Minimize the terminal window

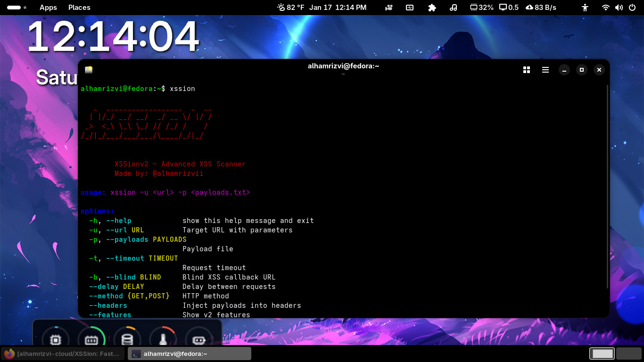click(564, 70)
